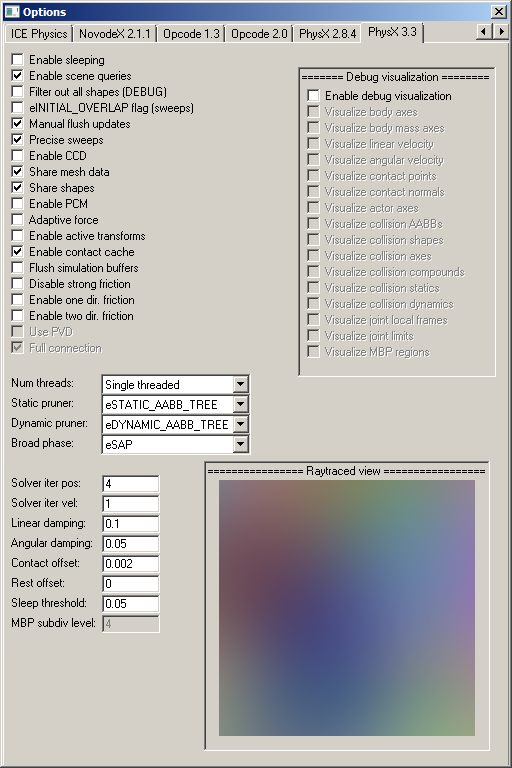This screenshot has width=512, height=768.
Task: Check Enable two dir. friction
Action: pos(18,316)
